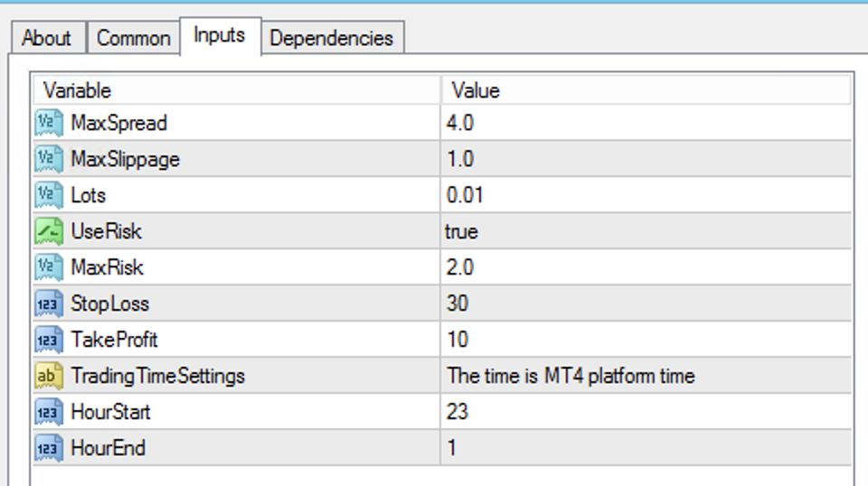Edit the MaxSpread value 4.0
This screenshot has width=868, height=486.
tap(460, 123)
